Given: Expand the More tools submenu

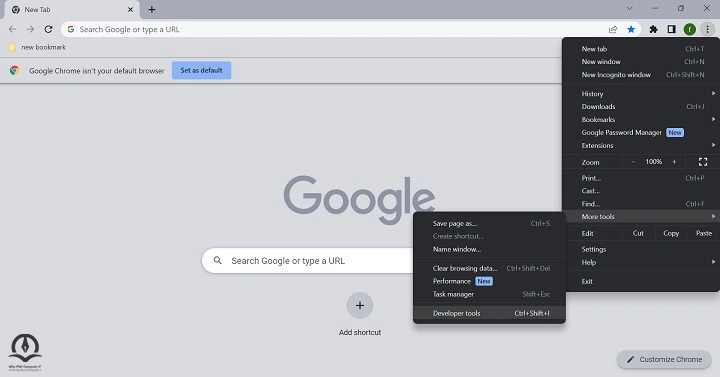Looking at the screenshot, I should click(x=641, y=216).
